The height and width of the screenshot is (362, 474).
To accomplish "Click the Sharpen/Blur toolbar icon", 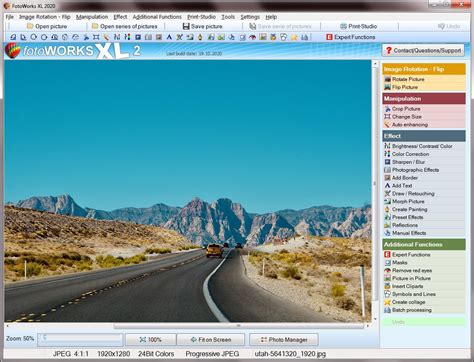I will click(138, 37).
